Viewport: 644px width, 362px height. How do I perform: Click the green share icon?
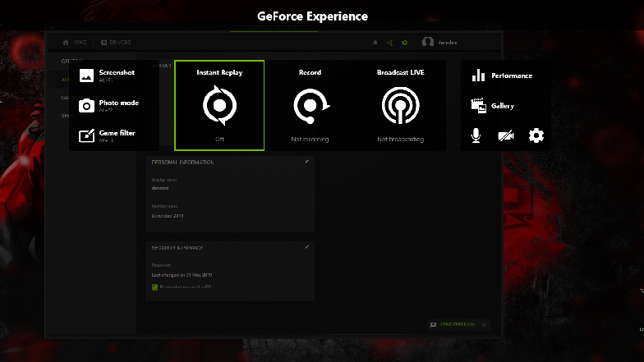click(389, 43)
